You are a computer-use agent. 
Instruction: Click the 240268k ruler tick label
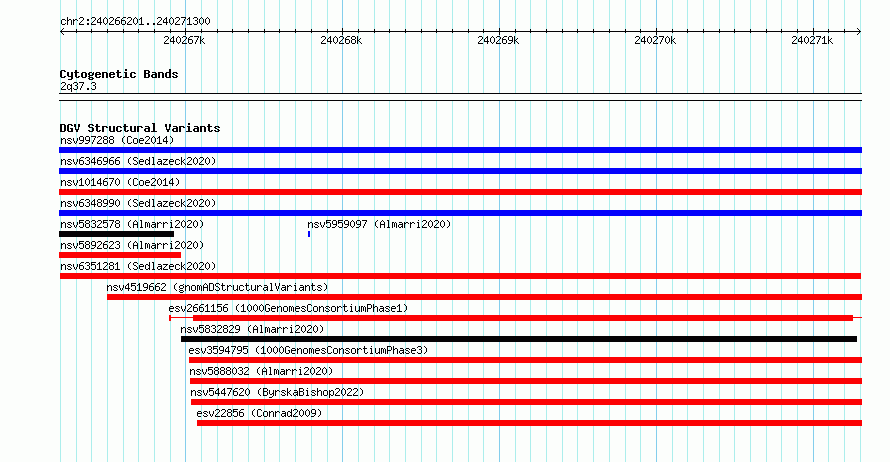[x=341, y=40]
